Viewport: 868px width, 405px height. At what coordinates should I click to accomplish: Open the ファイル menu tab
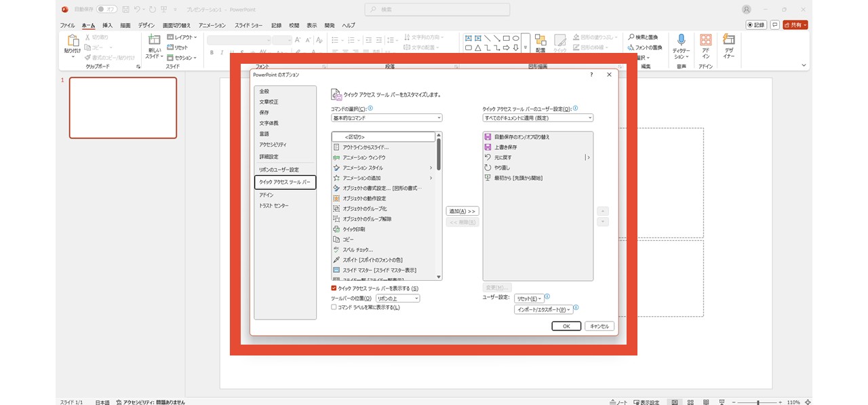[68, 25]
